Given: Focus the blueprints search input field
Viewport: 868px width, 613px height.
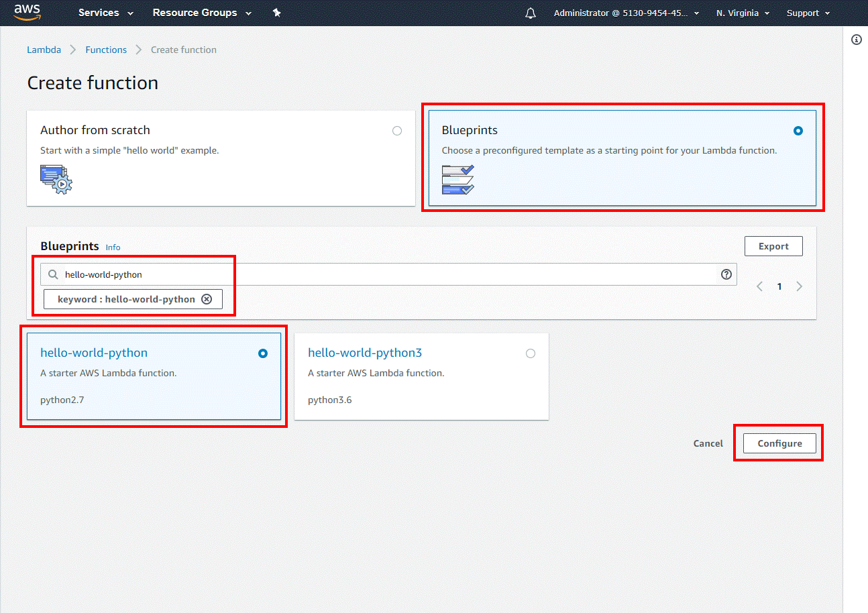Looking at the screenshot, I should click(388, 274).
